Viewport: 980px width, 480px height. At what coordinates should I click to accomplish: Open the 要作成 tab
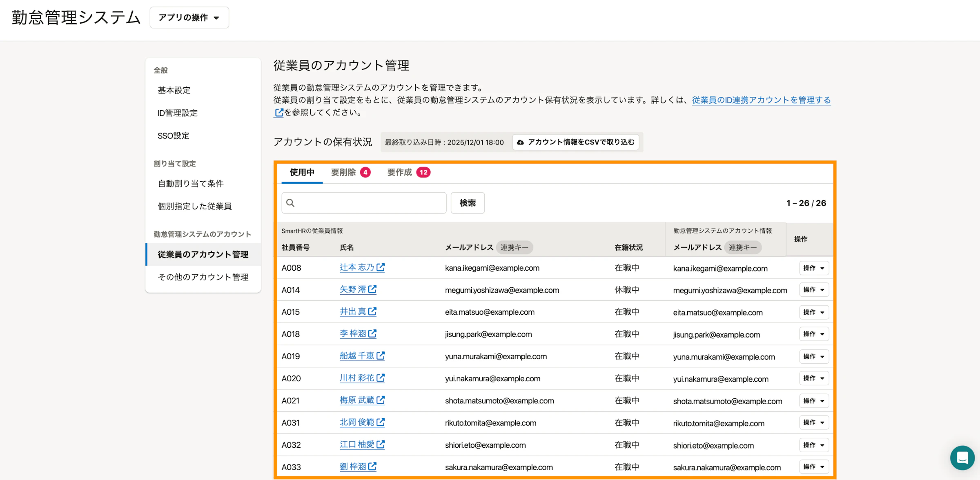tap(399, 172)
